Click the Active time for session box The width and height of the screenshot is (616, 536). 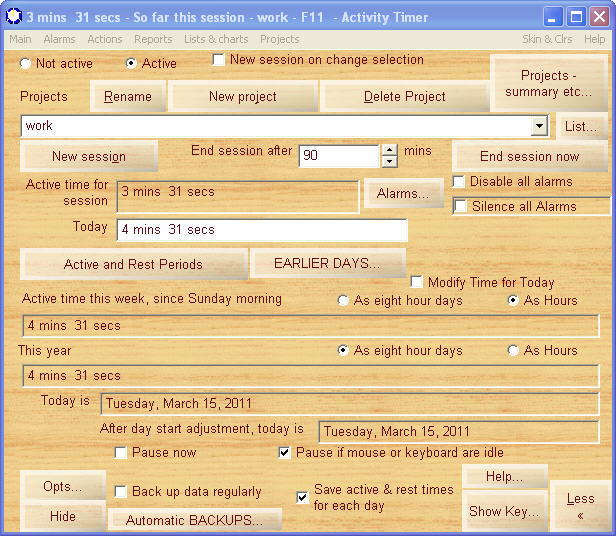(238, 197)
